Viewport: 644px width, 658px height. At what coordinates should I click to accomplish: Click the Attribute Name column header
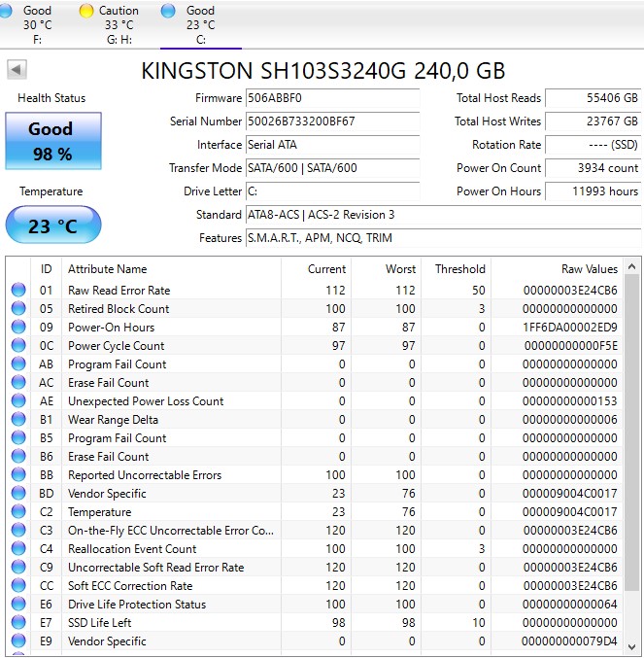[107, 269]
